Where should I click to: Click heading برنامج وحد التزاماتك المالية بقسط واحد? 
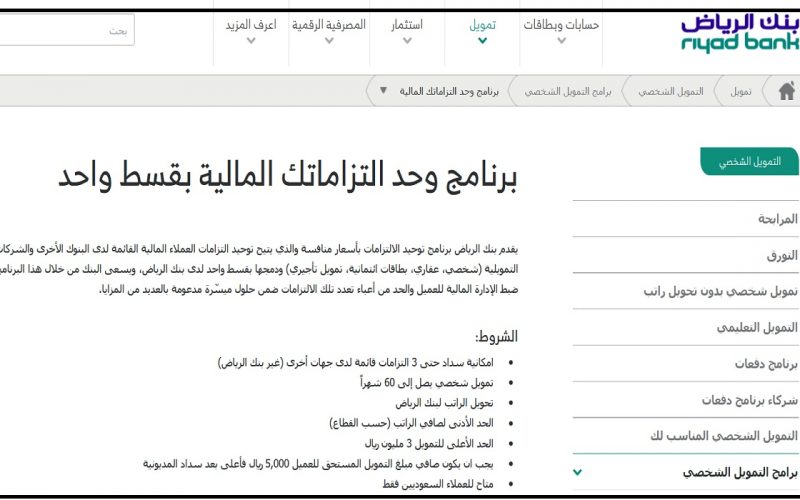coord(288,176)
